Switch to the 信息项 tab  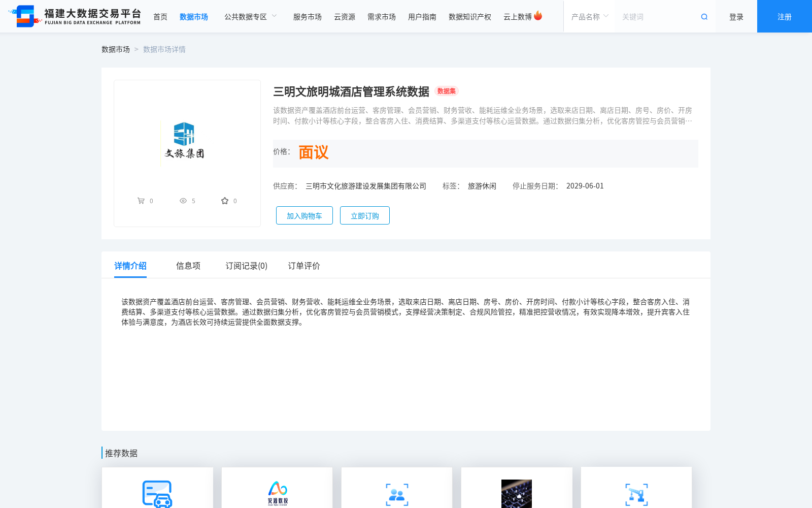[188, 266]
